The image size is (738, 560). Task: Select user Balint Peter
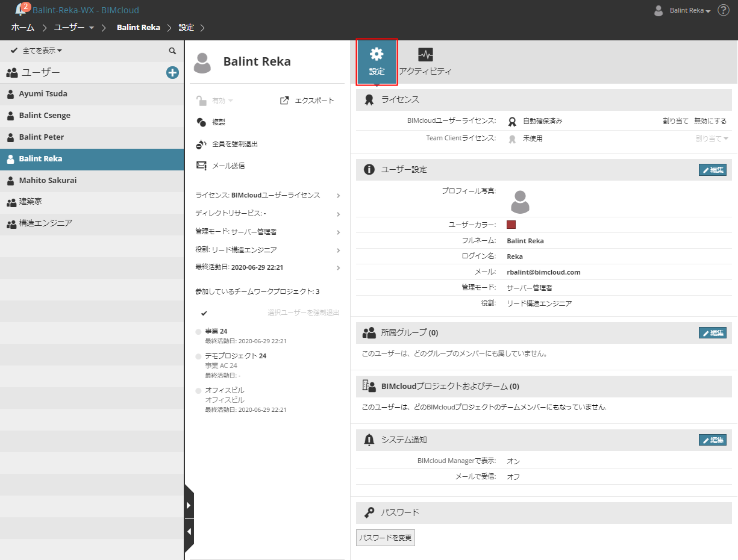tap(92, 137)
